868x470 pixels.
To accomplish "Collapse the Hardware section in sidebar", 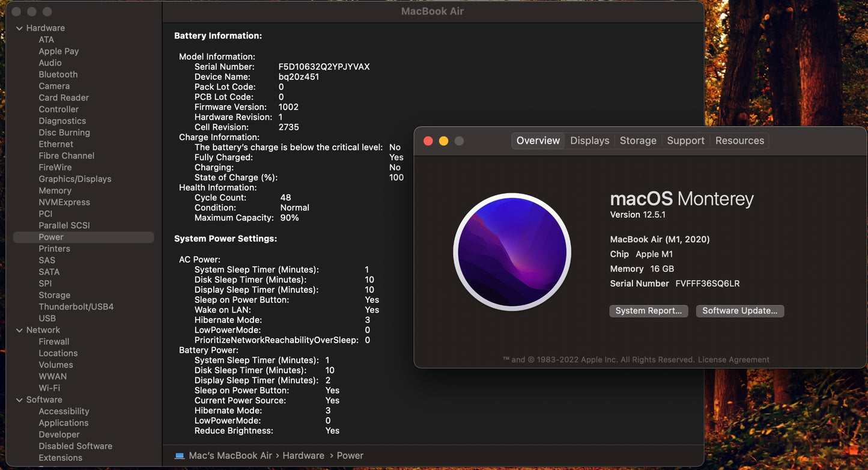I will coord(19,28).
